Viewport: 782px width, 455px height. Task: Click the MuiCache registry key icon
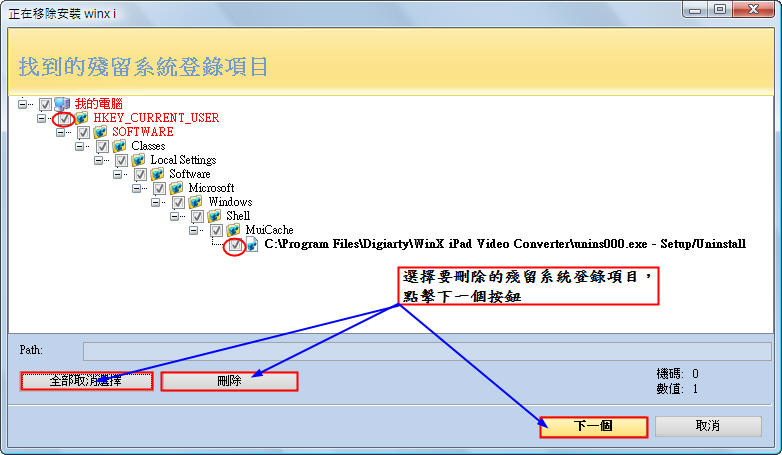click(234, 230)
